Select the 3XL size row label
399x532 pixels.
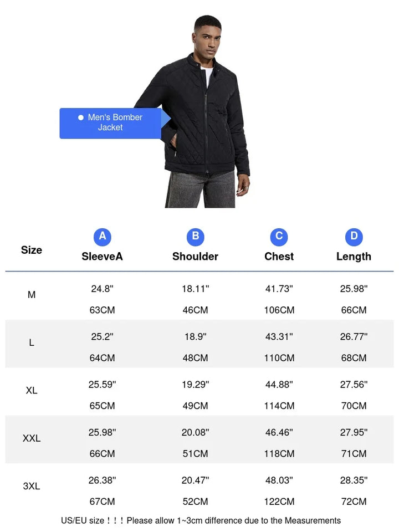(32, 487)
